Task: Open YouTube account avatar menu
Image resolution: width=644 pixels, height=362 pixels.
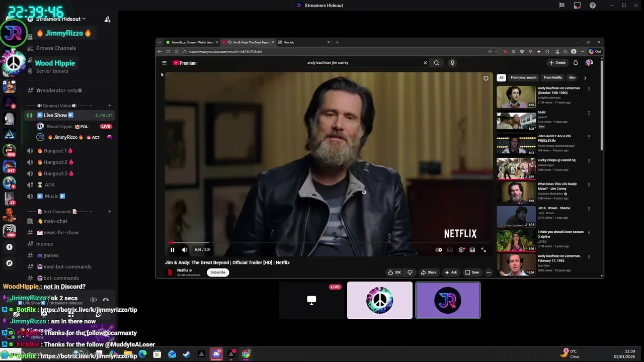Action: 589,63
